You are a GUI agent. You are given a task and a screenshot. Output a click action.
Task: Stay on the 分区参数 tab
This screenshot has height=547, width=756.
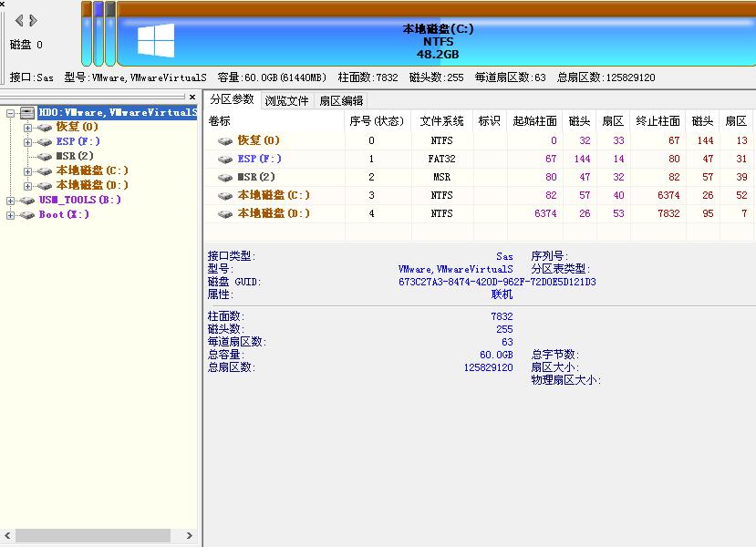234,100
